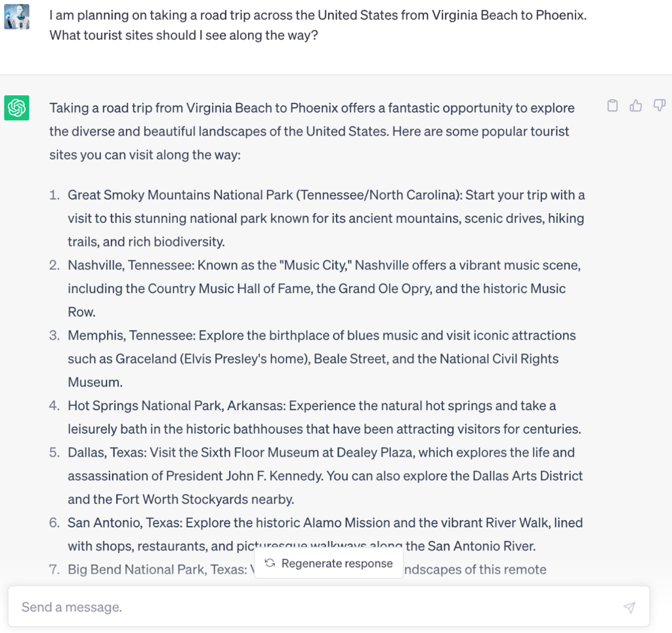
Task: Focus the Send a message input field
Action: pyautogui.click(x=329, y=607)
